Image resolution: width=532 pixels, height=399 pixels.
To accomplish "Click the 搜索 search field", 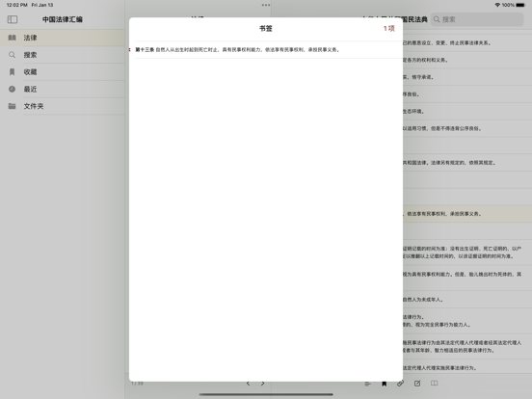I will (477, 19).
